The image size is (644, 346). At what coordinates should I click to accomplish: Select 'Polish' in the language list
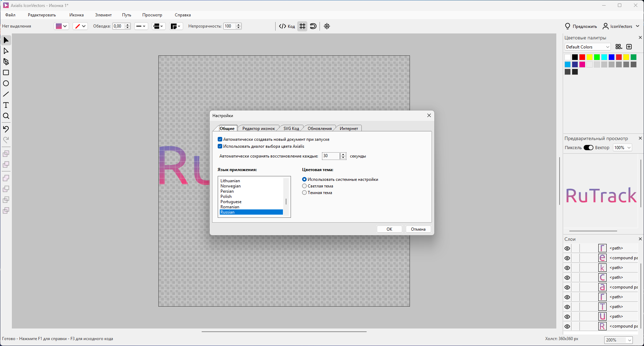pos(251,197)
